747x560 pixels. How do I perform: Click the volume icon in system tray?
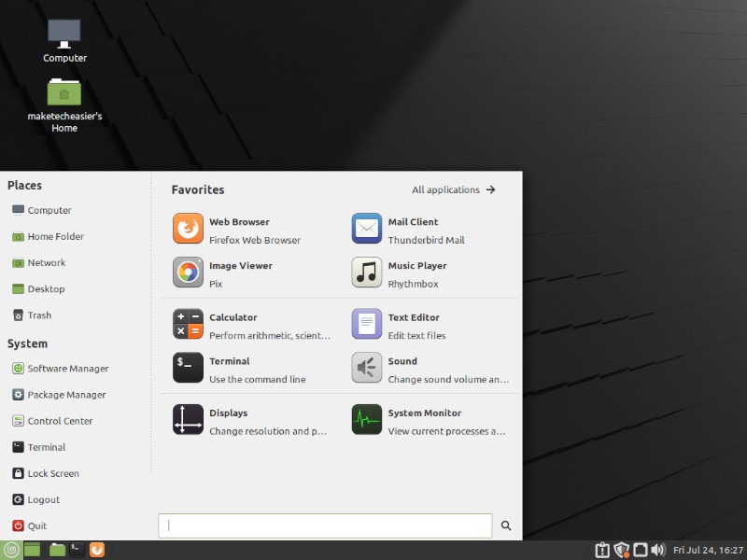point(658,550)
